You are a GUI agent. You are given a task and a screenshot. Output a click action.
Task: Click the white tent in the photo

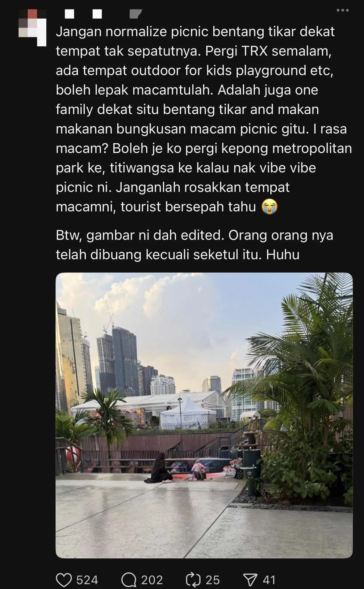(x=187, y=413)
